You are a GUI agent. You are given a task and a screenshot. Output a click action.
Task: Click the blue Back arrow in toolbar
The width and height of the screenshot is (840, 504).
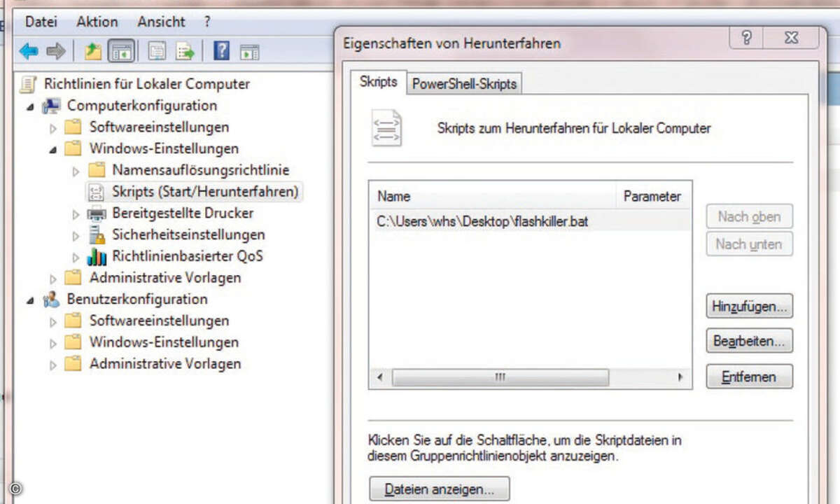point(29,51)
